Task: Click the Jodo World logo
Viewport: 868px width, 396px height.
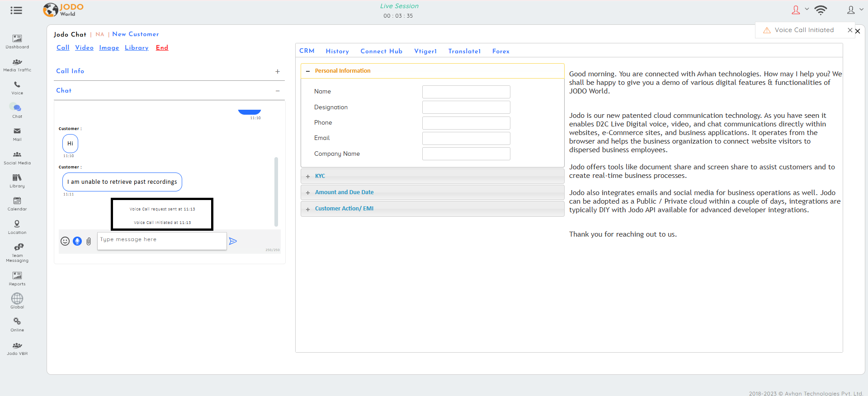Action: tap(63, 9)
